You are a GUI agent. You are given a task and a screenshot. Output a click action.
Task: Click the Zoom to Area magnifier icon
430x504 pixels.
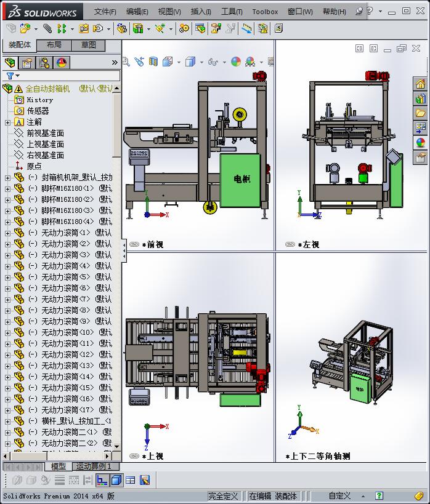(126, 62)
